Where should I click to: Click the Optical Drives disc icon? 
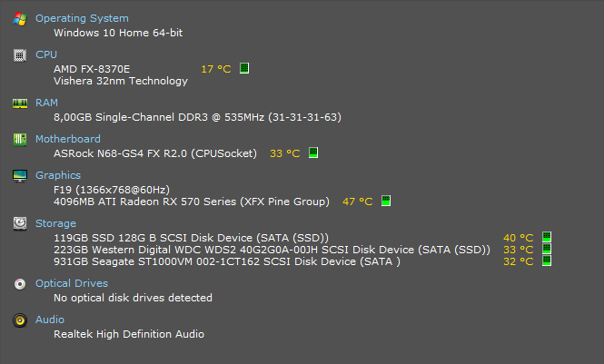(20, 284)
